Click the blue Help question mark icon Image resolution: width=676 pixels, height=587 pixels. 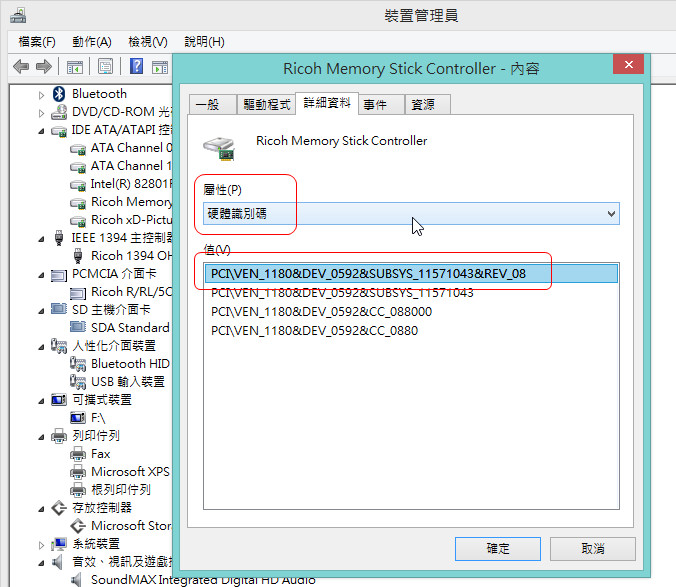pos(137,66)
